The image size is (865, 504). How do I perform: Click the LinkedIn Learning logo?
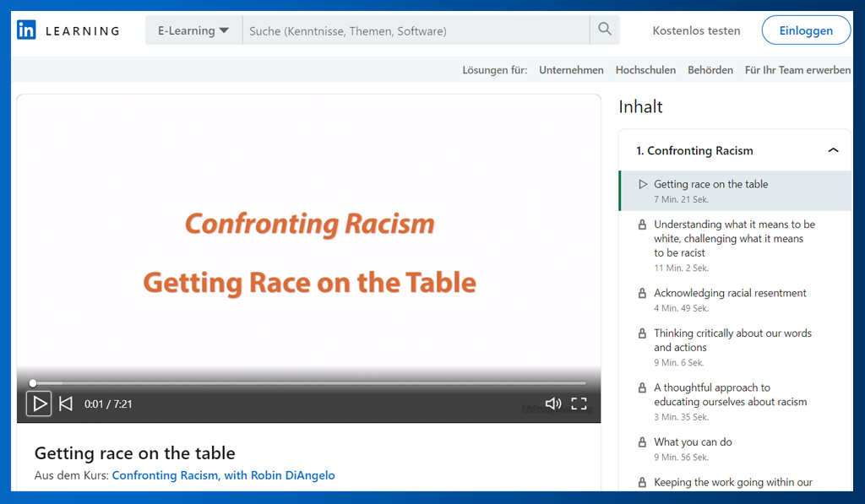(68, 30)
